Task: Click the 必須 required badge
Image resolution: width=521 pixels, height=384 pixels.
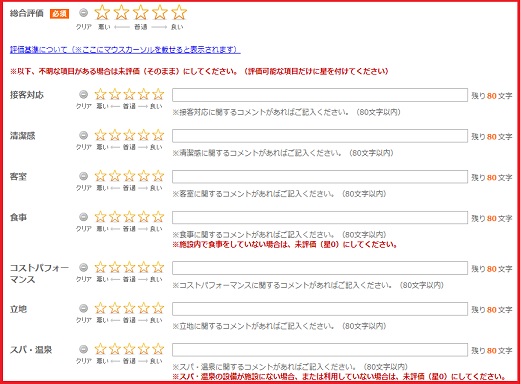Action: (59, 14)
